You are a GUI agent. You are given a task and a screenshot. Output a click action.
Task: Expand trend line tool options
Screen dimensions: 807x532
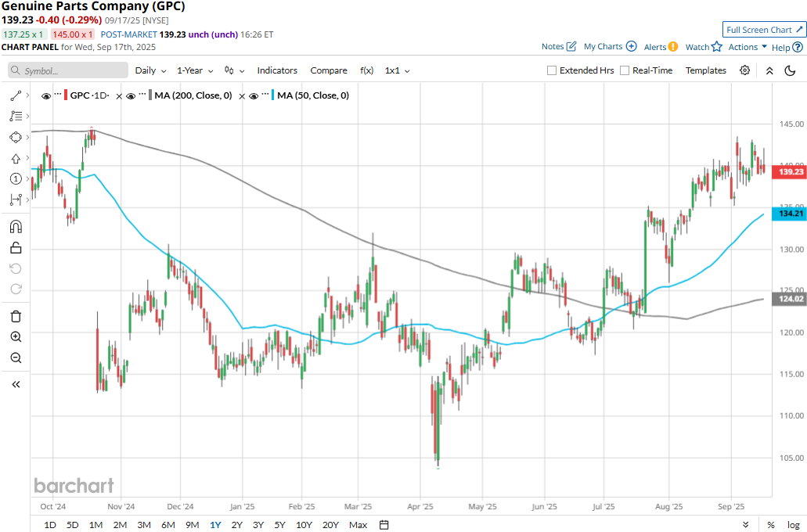click(x=27, y=95)
